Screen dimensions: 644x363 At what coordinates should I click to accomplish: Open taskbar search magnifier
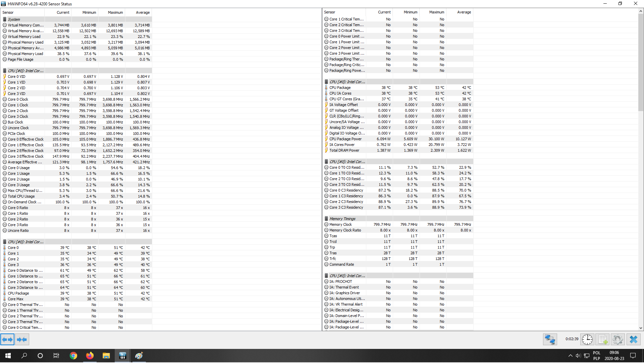[24, 356]
